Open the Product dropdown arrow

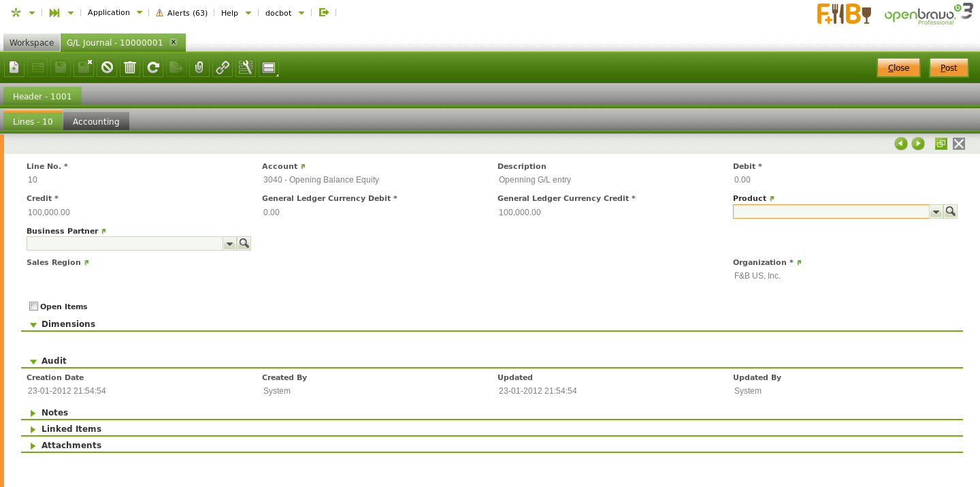pyautogui.click(x=936, y=212)
